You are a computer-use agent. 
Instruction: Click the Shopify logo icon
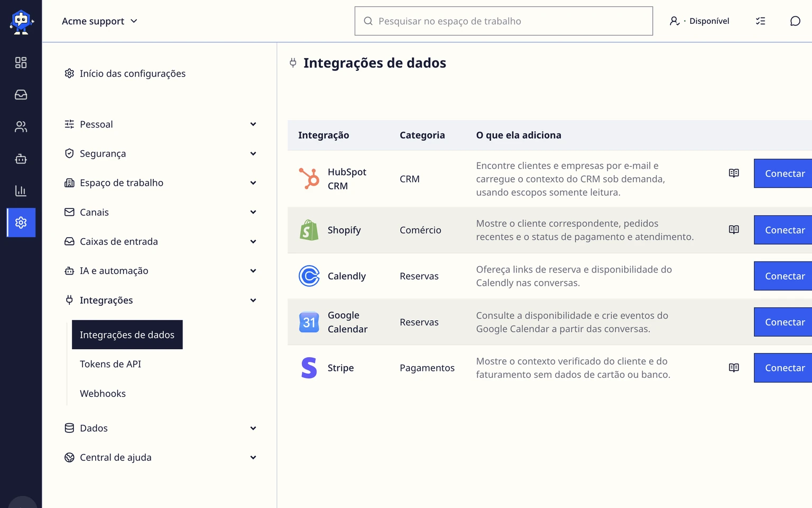click(x=309, y=230)
